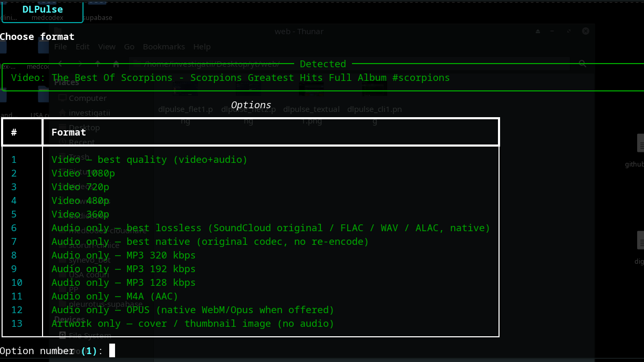Open pleurotus-supabase bookmark in Thunar sidebar

point(100,304)
